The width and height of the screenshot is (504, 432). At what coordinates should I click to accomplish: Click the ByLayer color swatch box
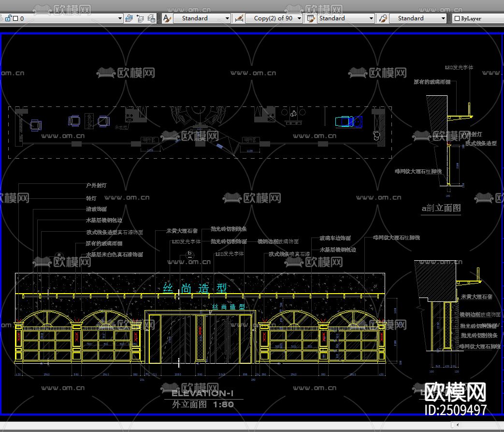(x=457, y=19)
